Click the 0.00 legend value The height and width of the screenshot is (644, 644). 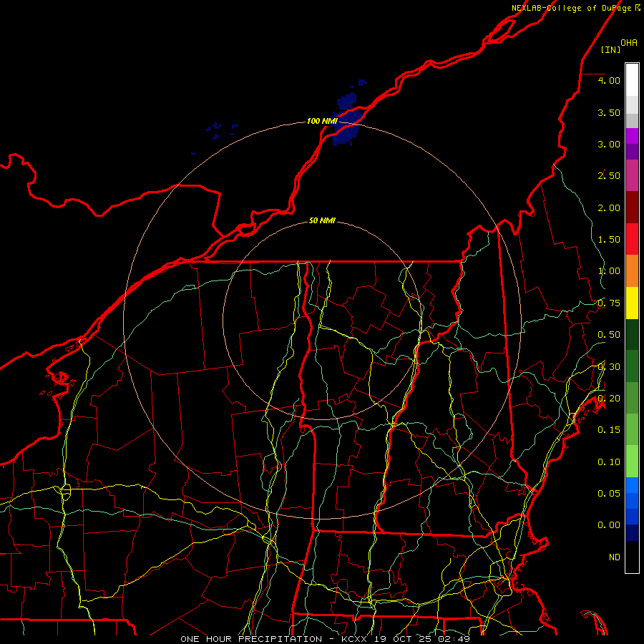pyautogui.click(x=609, y=525)
